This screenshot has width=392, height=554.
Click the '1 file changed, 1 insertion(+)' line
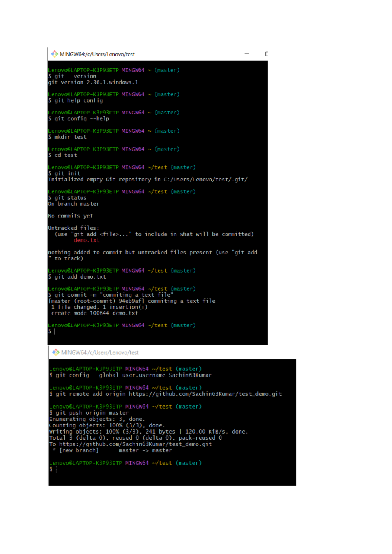[x=99, y=307]
